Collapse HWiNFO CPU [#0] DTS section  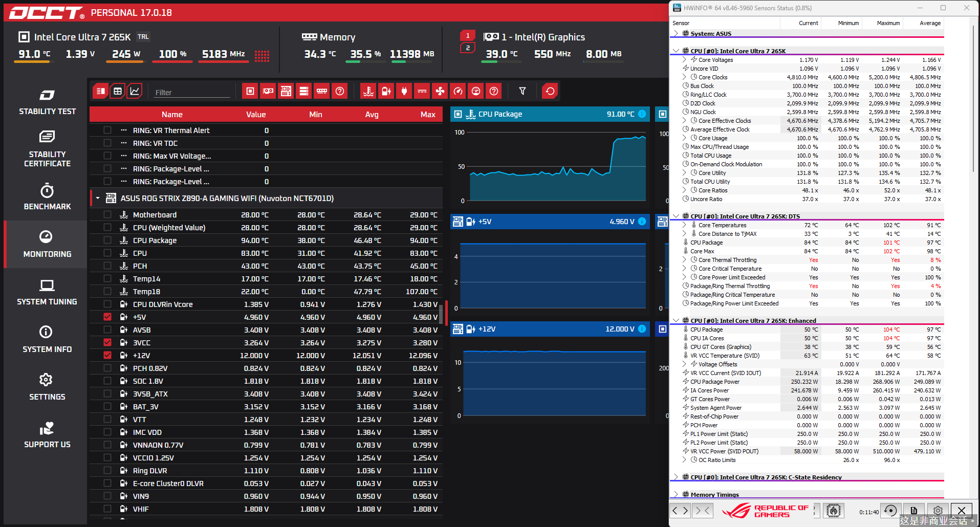click(676, 216)
